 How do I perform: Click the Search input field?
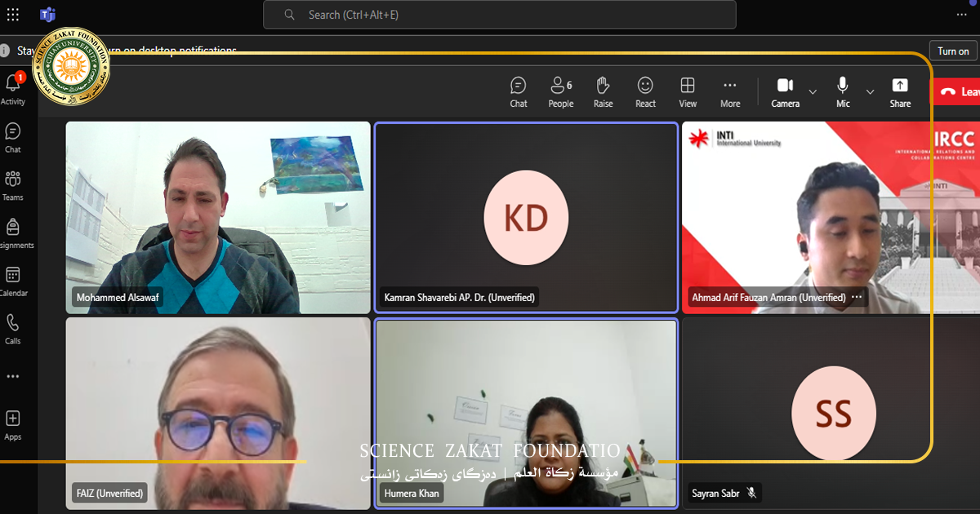click(499, 15)
